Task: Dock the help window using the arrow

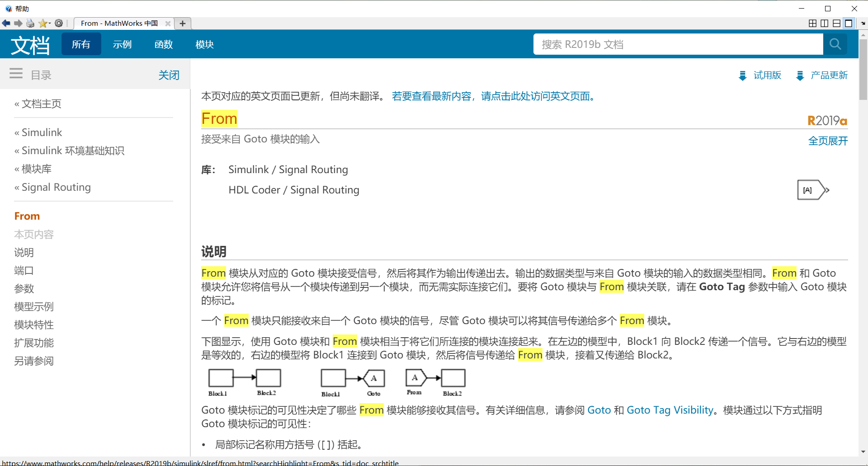Action: pos(863,23)
